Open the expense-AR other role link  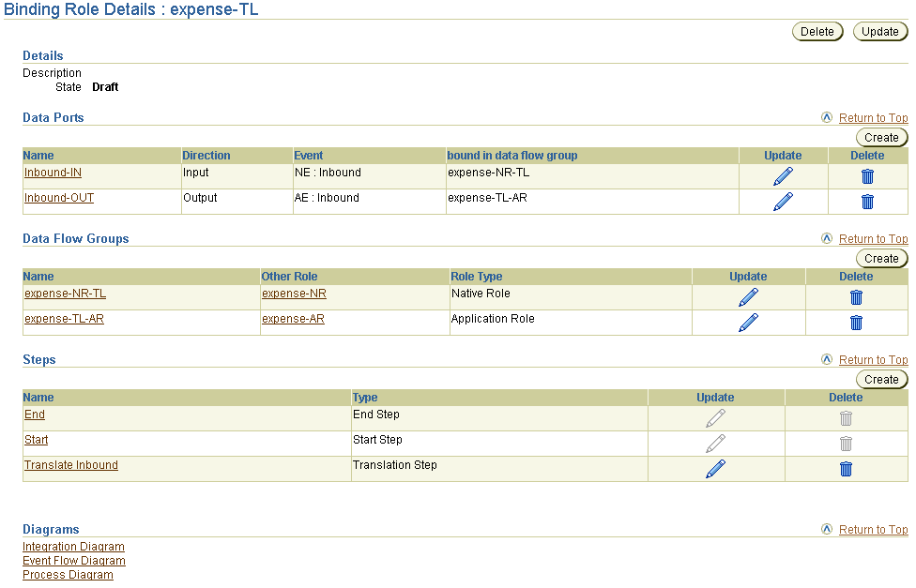(x=293, y=318)
